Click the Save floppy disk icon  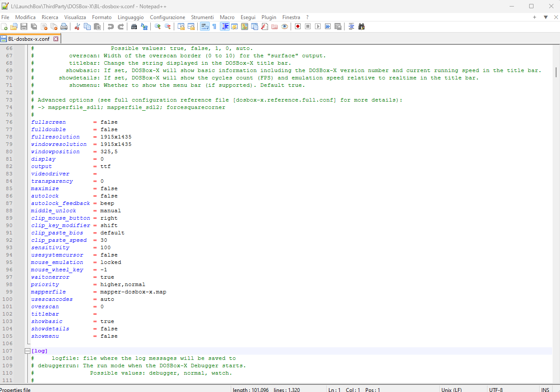24,26
